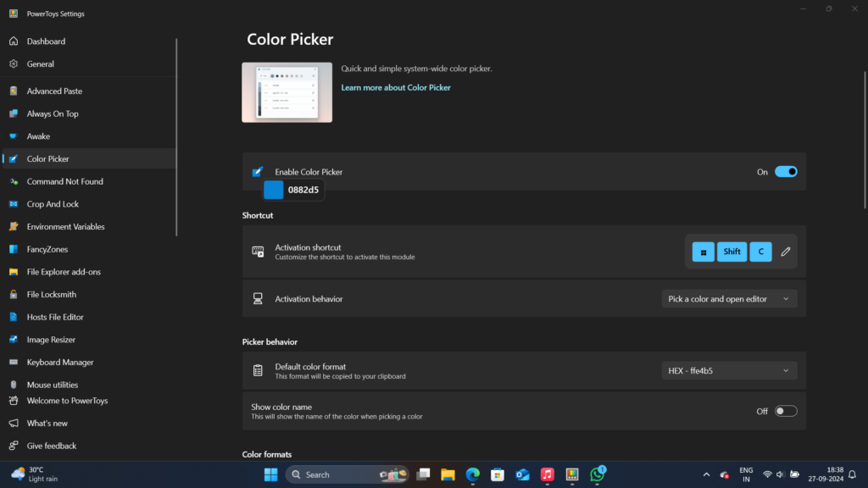Click the Default color format icon
The image size is (868, 488).
258,371
